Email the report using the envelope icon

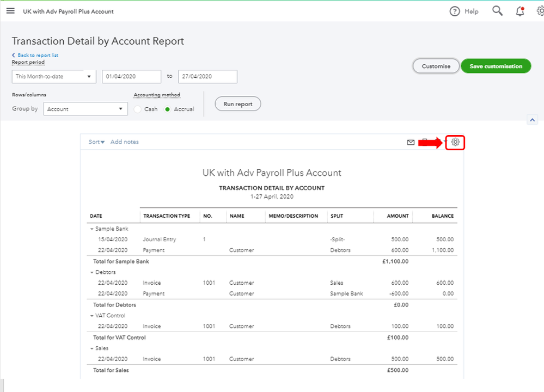(411, 143)
